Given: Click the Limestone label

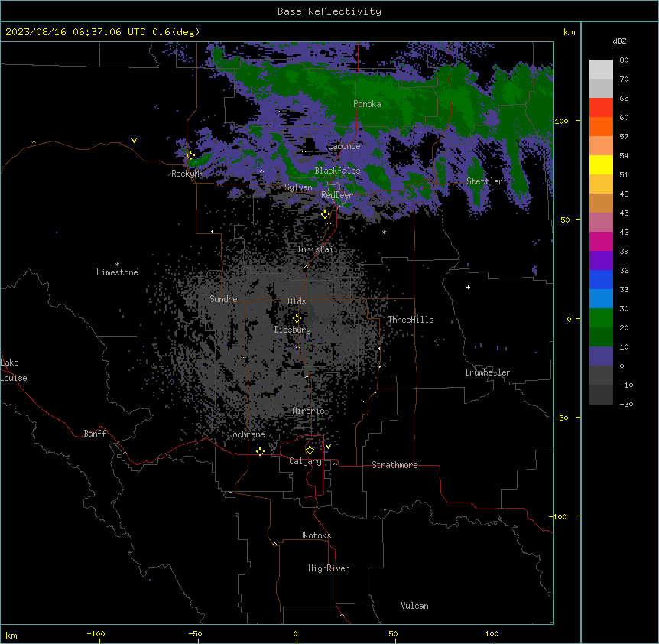Looking at the screenshot, I should click(x=117, y=272).
